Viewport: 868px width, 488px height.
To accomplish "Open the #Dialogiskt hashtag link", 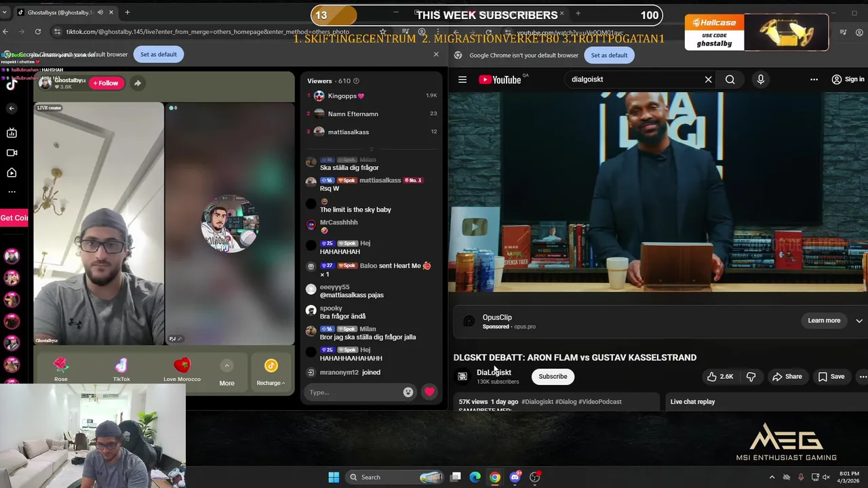I will (537, 402).
